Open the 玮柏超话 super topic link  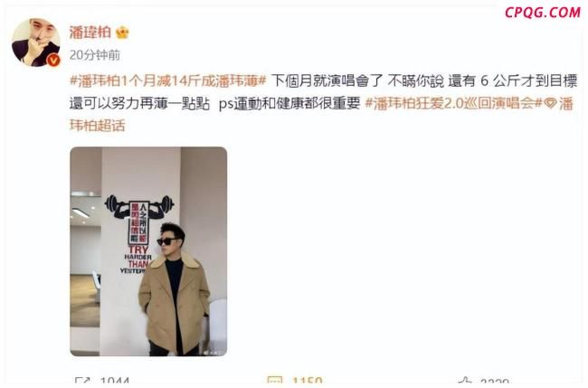[97, 126]
